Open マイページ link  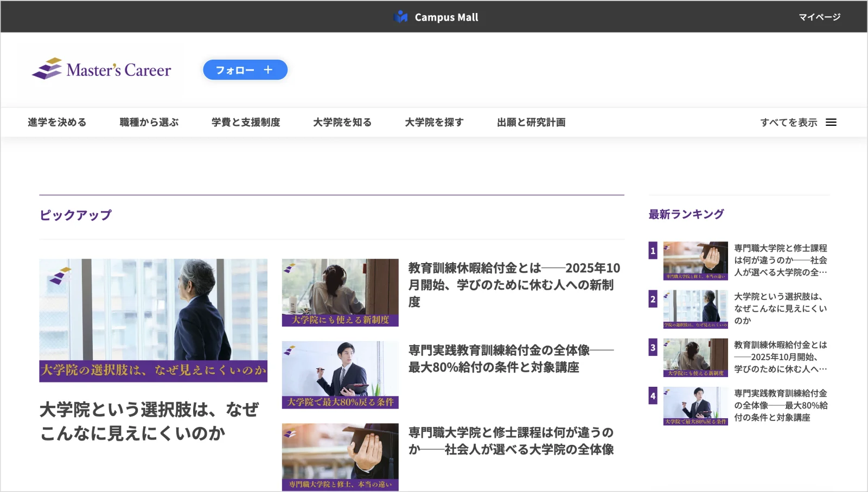[x=819, y=17]
